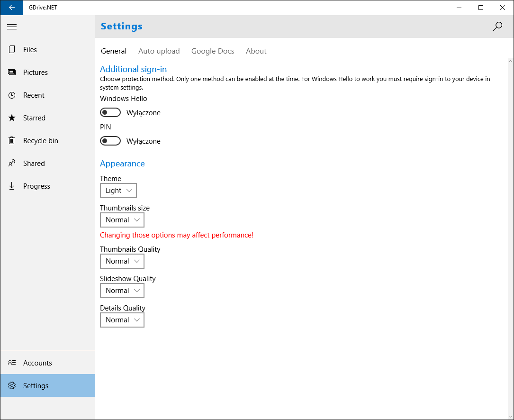Turn on the PIN sign-in toggle
The width and height of the screenshot is (514, 420).
[x=110, y=141]
